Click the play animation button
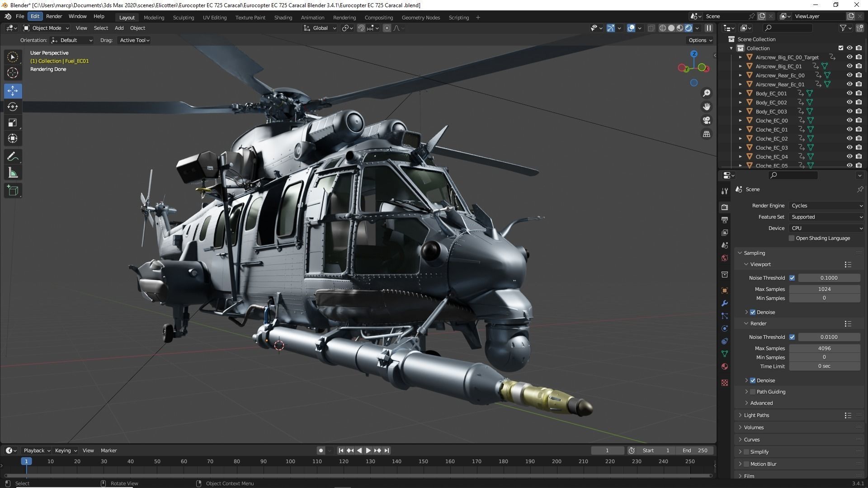868x488 pixels. [368, 450]
